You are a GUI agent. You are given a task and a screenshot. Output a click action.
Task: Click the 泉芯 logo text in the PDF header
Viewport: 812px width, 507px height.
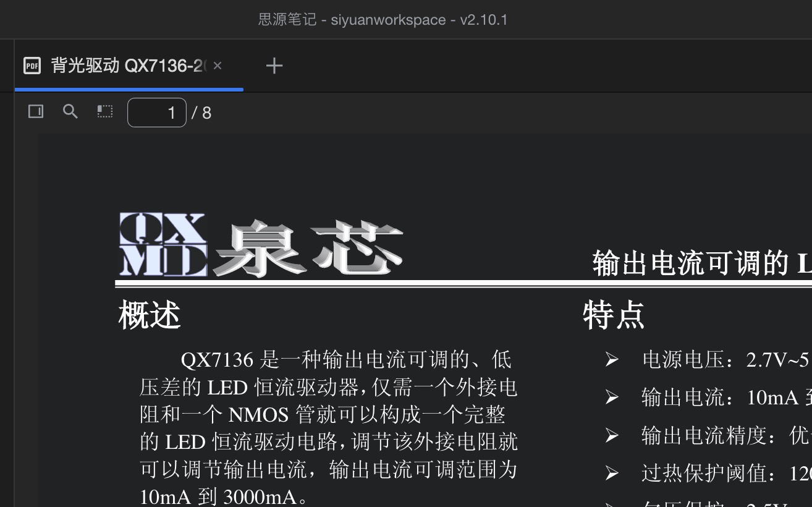(x=308, y=248)
